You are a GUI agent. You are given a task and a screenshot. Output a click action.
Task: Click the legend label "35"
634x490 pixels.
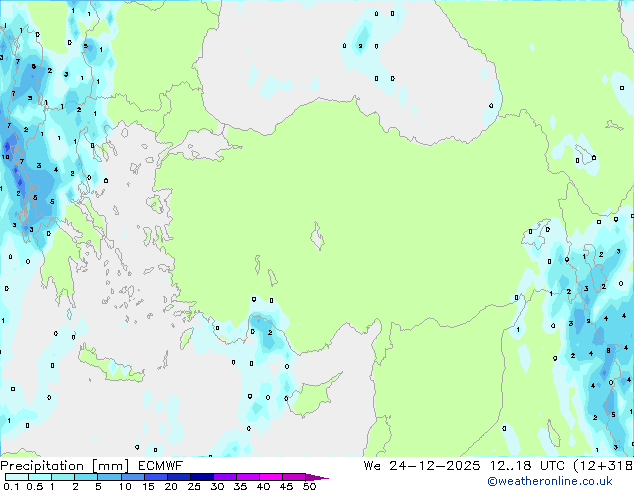pyautogui.click(x=240, y=486)
